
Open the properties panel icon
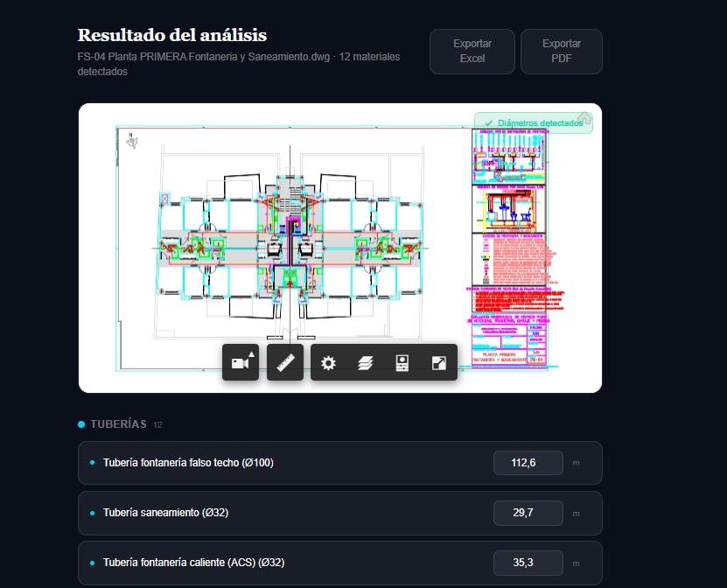coord(402,361)
